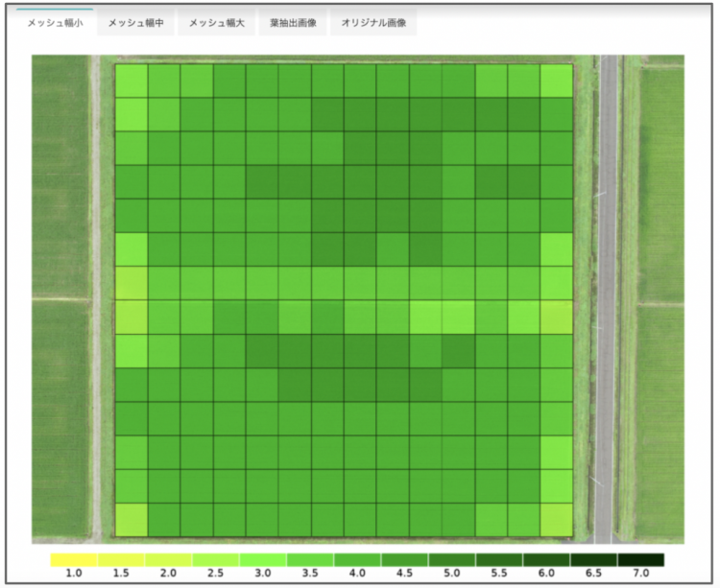Screen dimensions: 720x588
Task: Click the 7.0 legend color swatch
Action: (641, 560)
